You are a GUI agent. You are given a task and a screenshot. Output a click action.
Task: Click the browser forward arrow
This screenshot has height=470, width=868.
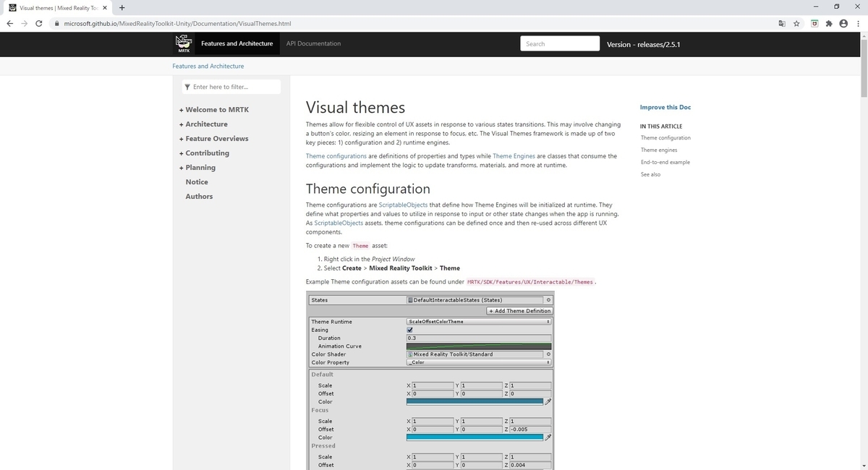[24, 23]
